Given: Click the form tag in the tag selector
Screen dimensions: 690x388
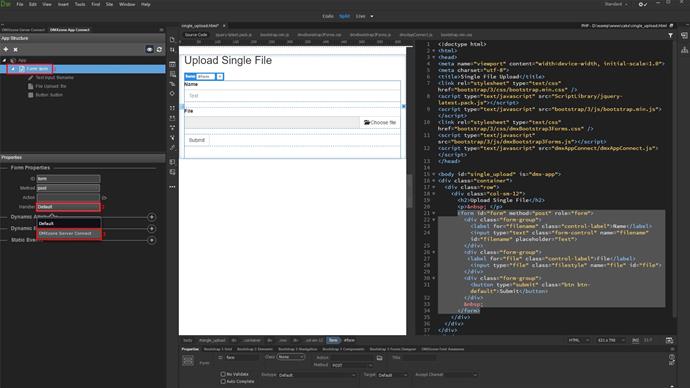Looking at the screenshot, I should tap(333, 340).
